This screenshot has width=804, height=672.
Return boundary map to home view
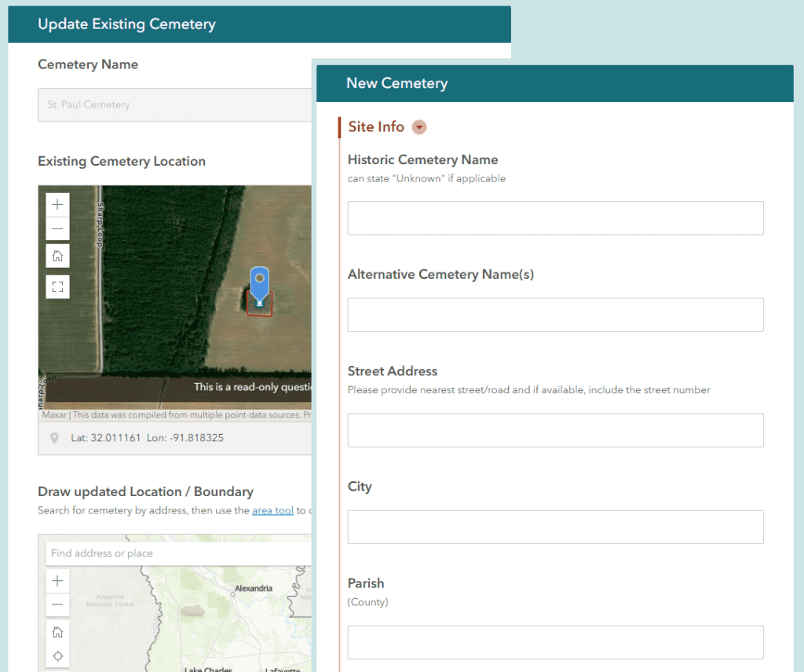point(57,632)
